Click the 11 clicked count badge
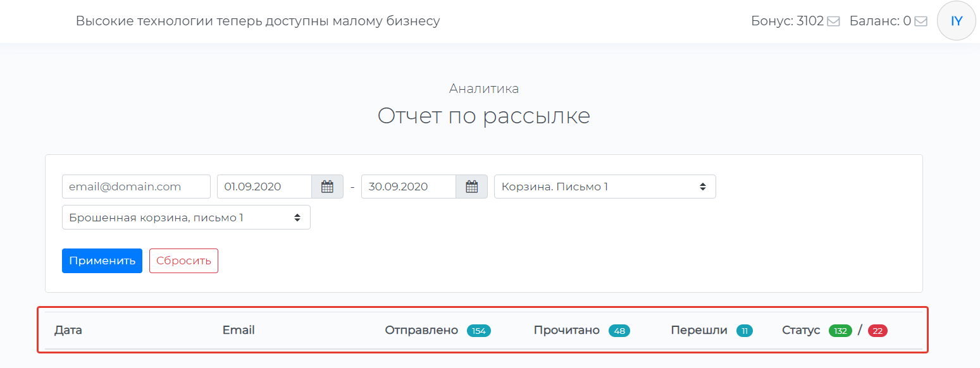This screenshot has height=368, width=980. point(744,331)
